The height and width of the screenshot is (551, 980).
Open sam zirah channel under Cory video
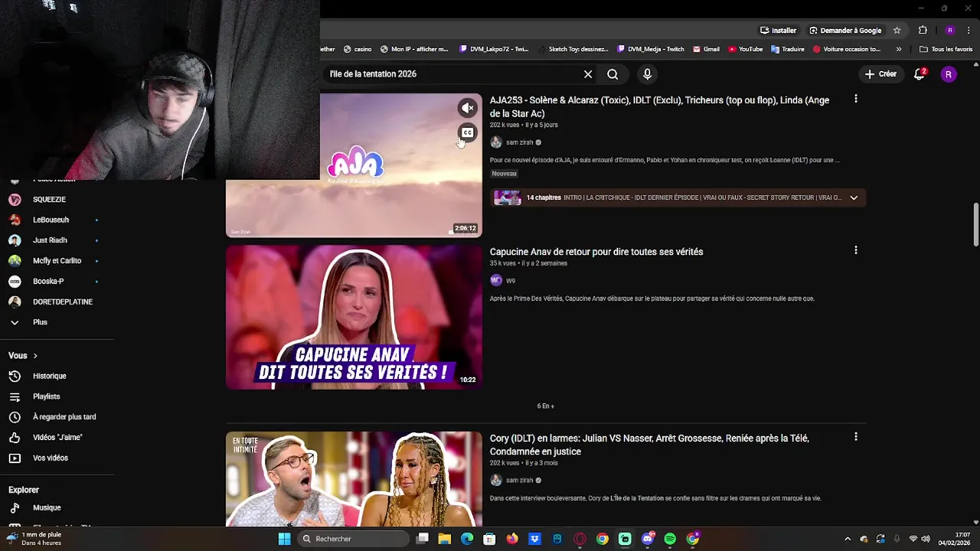click(x=519, y=481)
